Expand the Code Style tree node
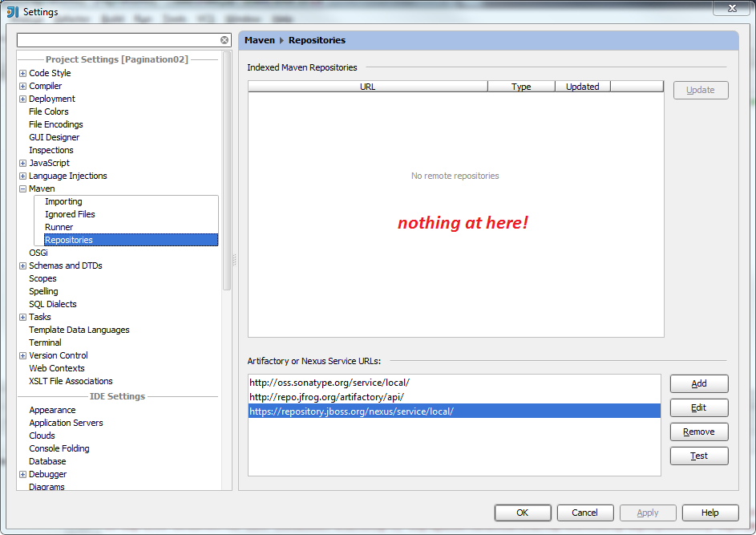 coord(22,74)
